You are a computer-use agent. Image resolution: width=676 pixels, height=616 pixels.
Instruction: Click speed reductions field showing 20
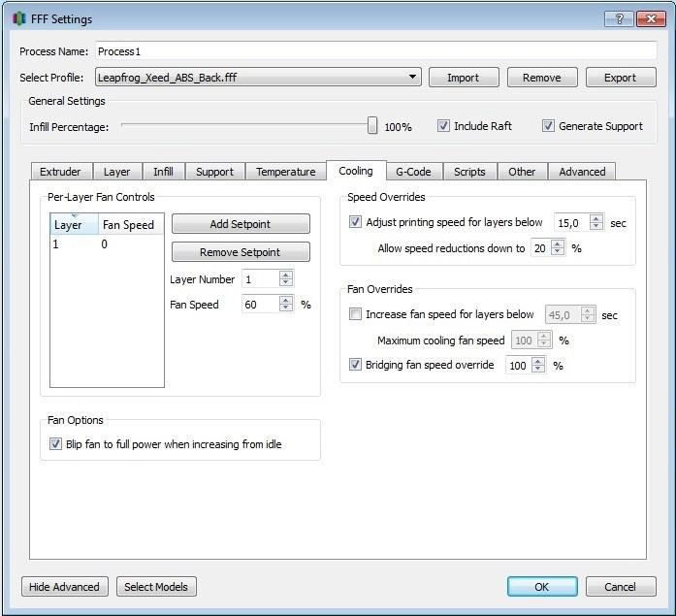pyautogui.click(x=541, y=248)
